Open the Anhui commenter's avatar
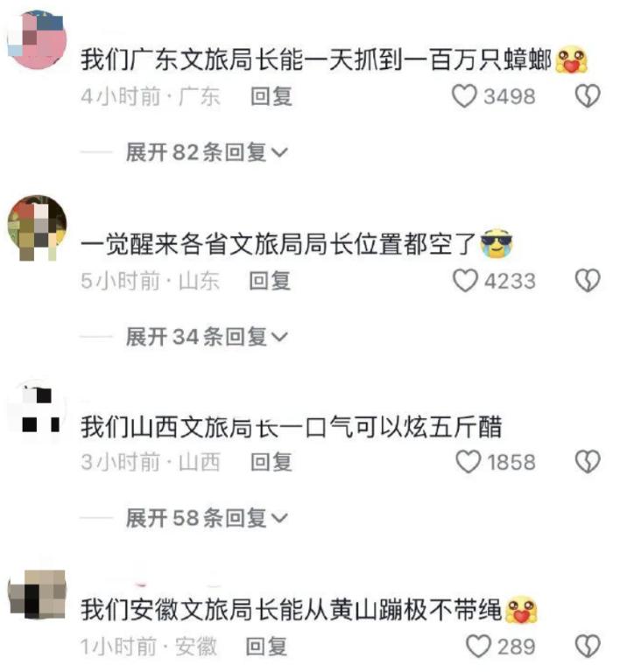Image resolution: width=634 pixels, height=672 pixels. tap(38, 594)
